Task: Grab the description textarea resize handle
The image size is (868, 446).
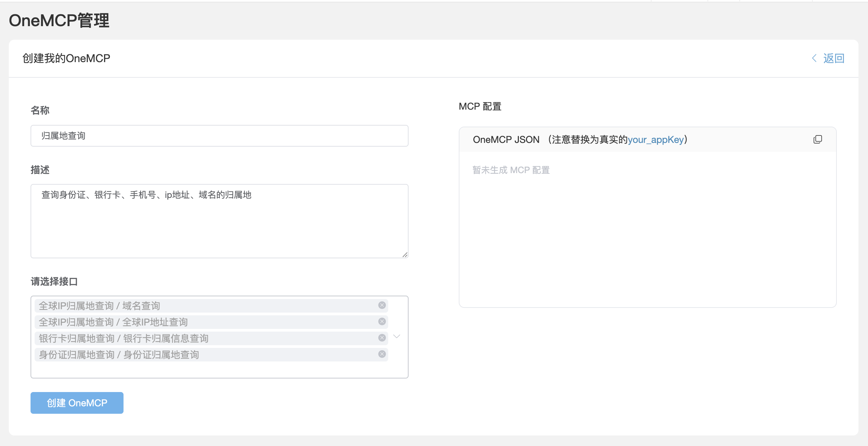Action: [405, 255]
